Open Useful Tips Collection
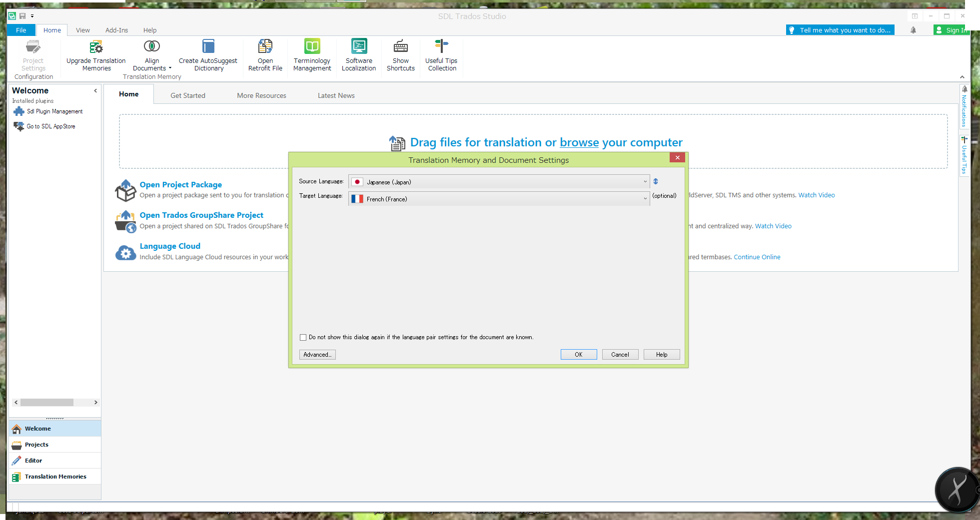The width and height of the screenshot is (980, 520). [442, 55]
